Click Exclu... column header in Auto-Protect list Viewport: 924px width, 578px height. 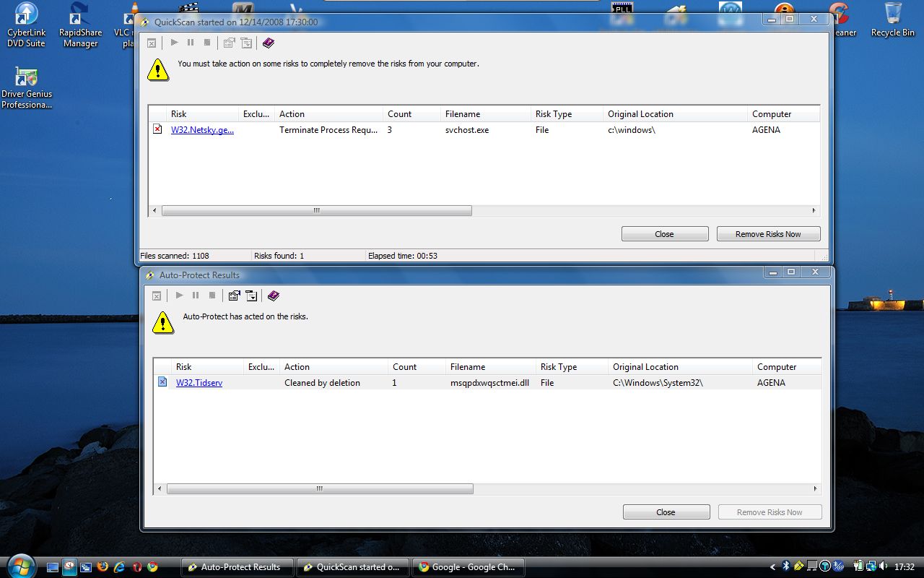click(x=262, y=367)
